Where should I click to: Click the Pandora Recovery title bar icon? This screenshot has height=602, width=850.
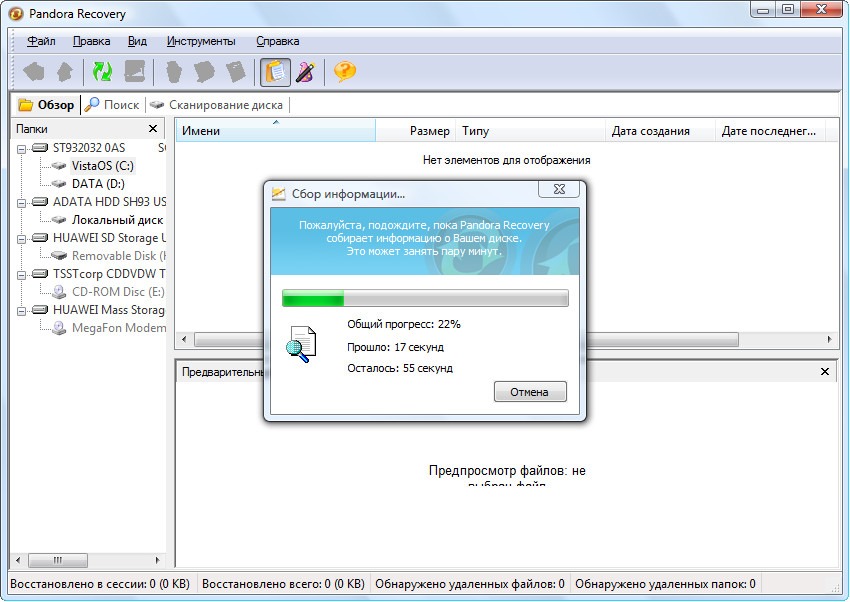[x=16, y=14]
